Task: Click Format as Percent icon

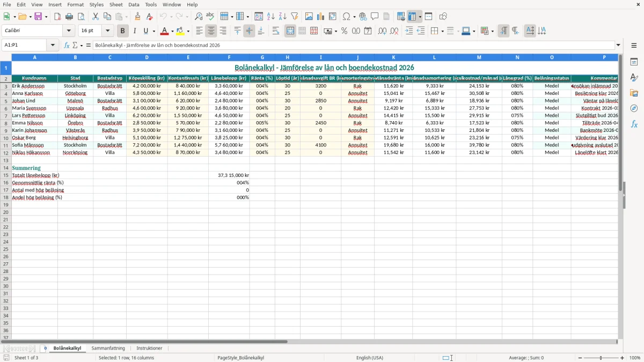Action: [344, 31]
